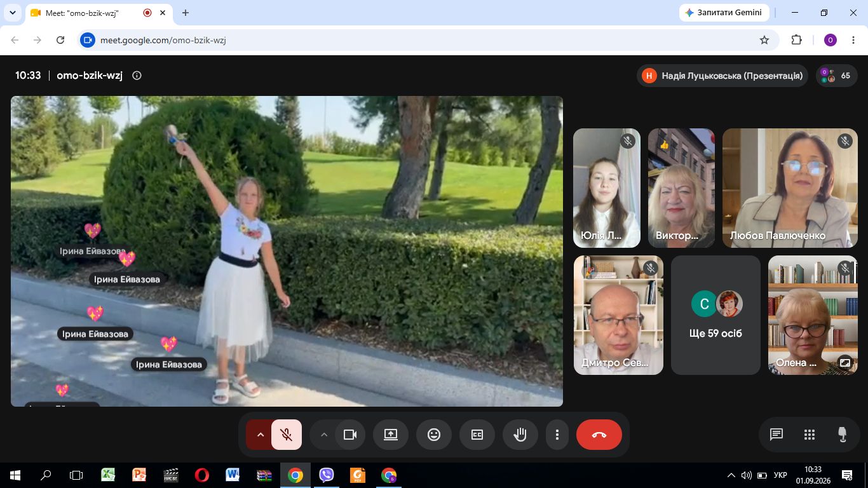Viewport: 868px width, 488px height.
Task: Turn on closed captions
Action: (477, 435)
